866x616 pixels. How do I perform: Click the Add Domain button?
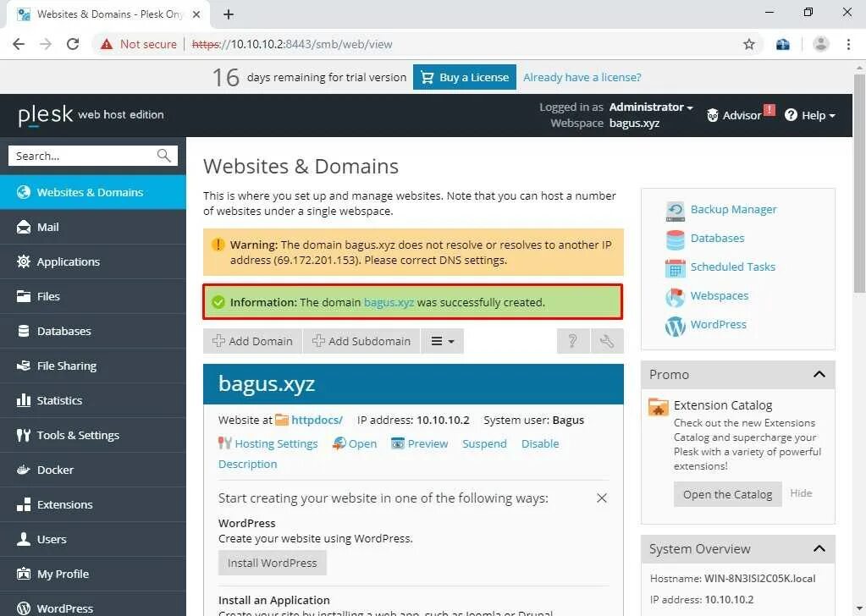pyautogui.click(x=252, y=341)
